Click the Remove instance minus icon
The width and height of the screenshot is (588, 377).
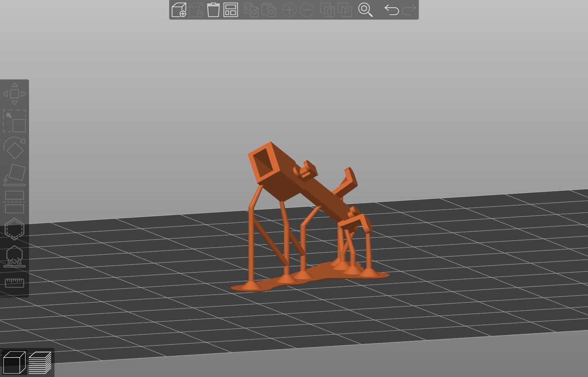pyautogui.click(x=307, y=10)
